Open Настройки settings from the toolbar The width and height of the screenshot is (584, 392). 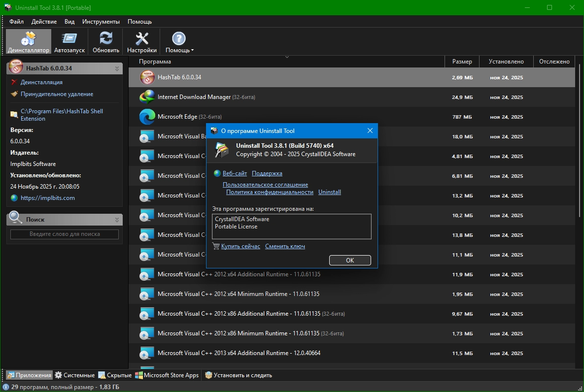click(142, 42)
